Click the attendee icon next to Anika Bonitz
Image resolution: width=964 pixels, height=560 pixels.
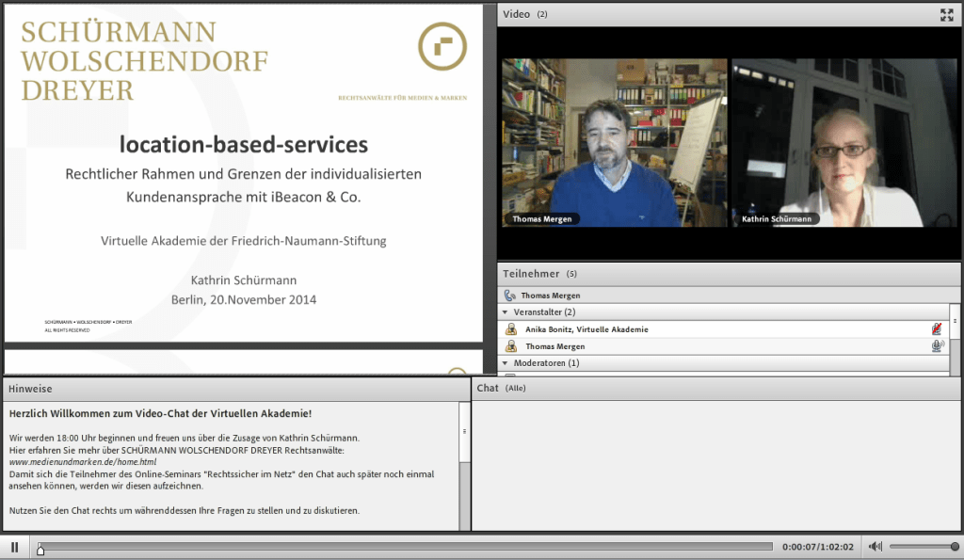511,328
